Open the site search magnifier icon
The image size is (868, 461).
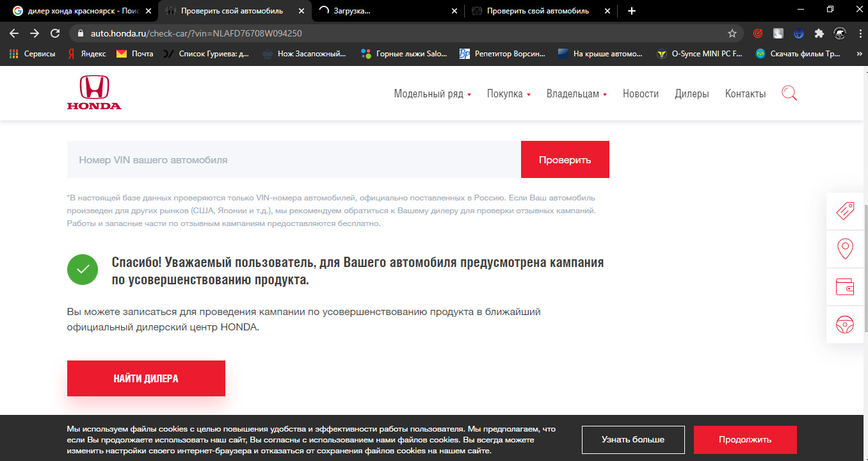click(789, 93)
